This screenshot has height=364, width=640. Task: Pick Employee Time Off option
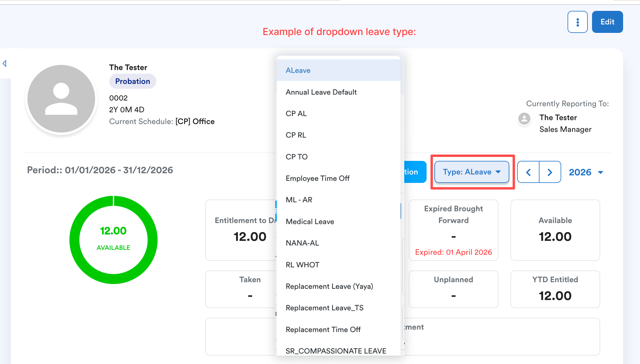pos(317,178)
